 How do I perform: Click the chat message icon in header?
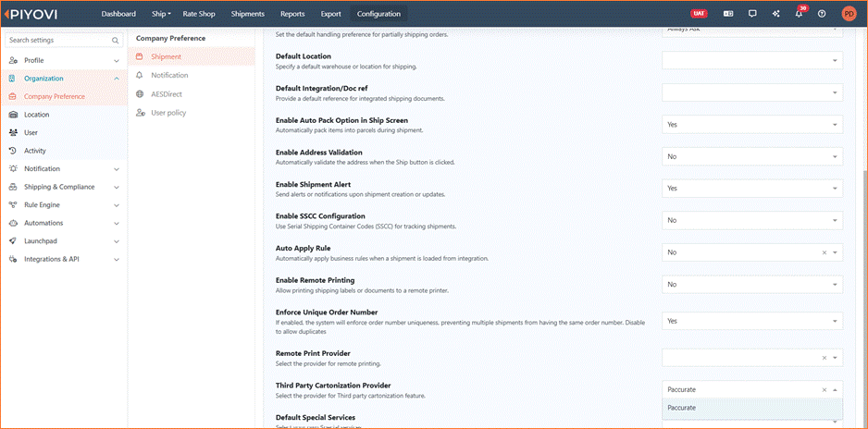[751, 14]
